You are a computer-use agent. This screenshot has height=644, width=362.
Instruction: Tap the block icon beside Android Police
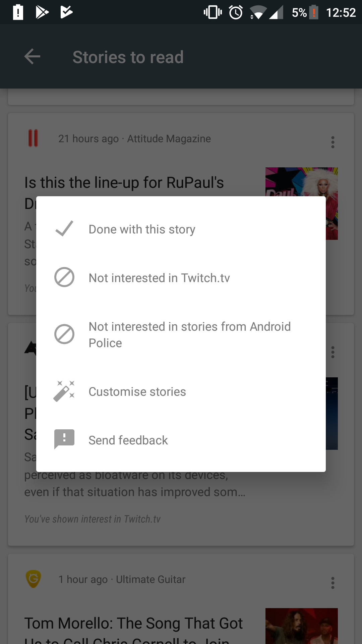coord(64,334)
